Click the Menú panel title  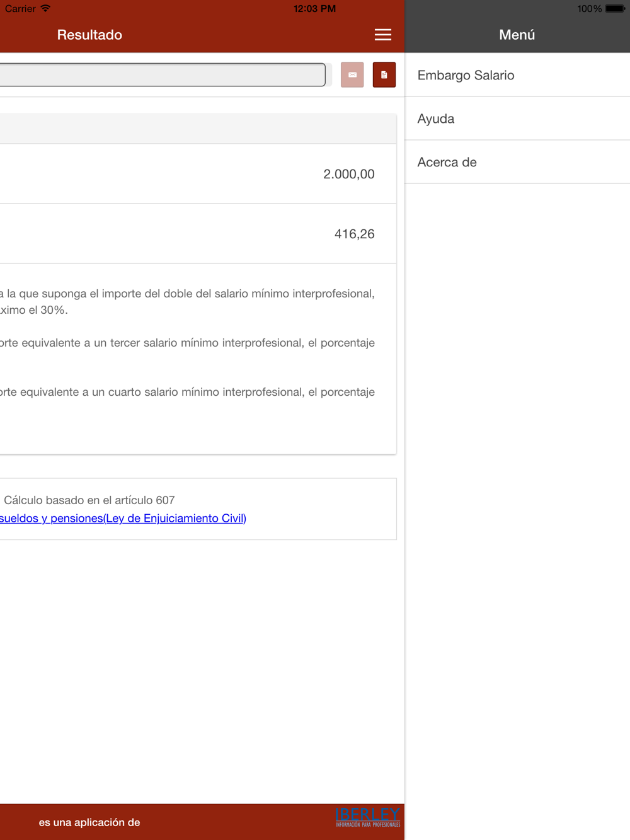[517, 35]
